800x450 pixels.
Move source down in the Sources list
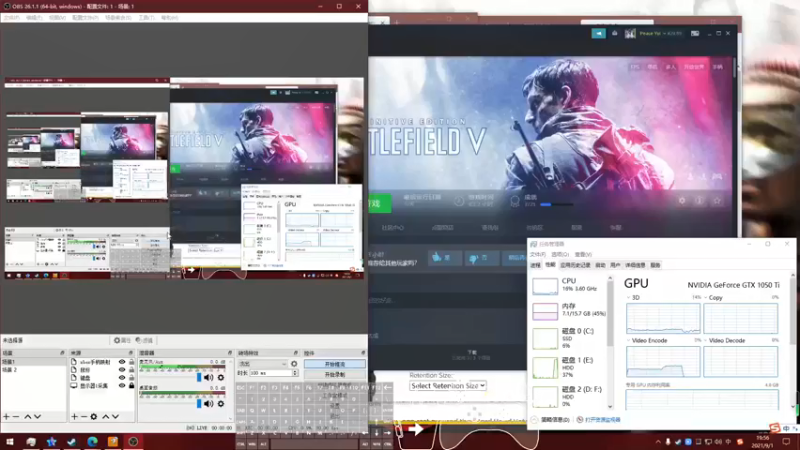(115, 417)
